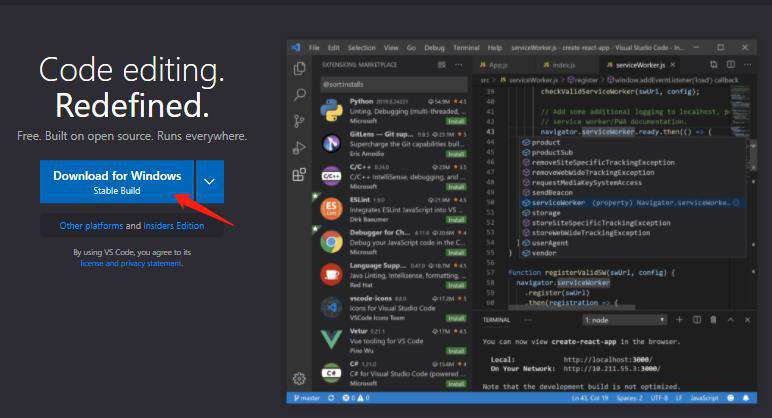The height and width of the screenshot is (418, 772).
Task: Open the terminal selector '1: node' dropdown
Action: click(624, 320)
